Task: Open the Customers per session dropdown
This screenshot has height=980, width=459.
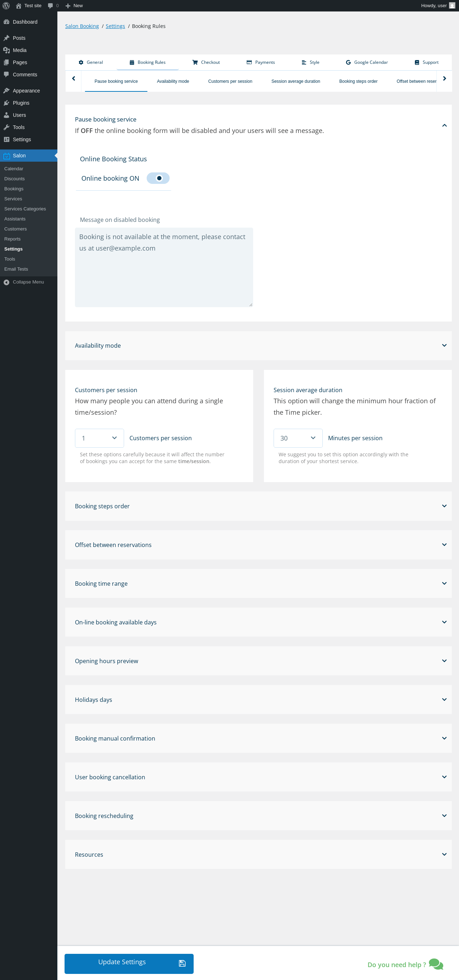Action: (x=99, y=438)
